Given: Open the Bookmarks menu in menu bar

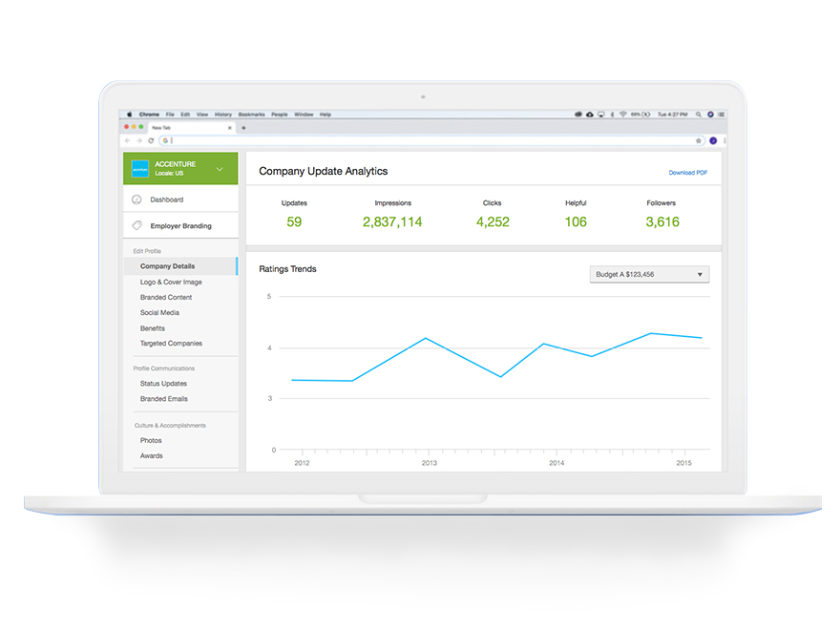Looking at the screenshot, I should tap(251, 115).
